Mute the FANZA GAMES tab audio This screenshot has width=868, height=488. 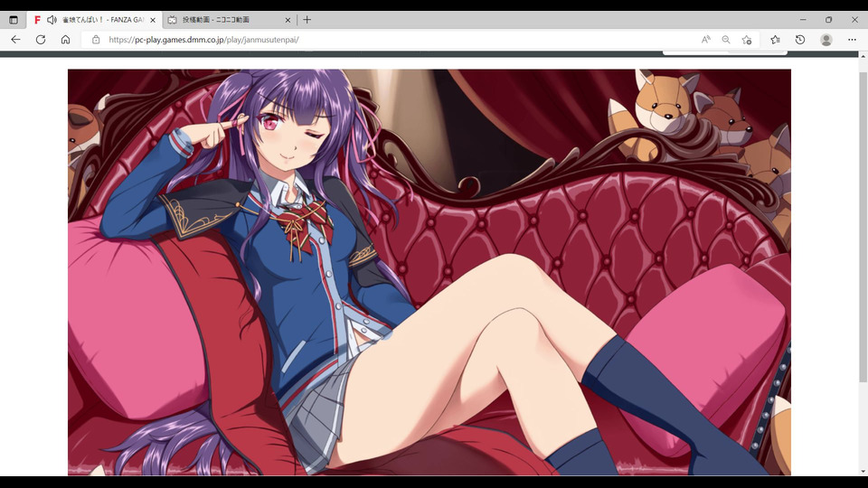52,20
